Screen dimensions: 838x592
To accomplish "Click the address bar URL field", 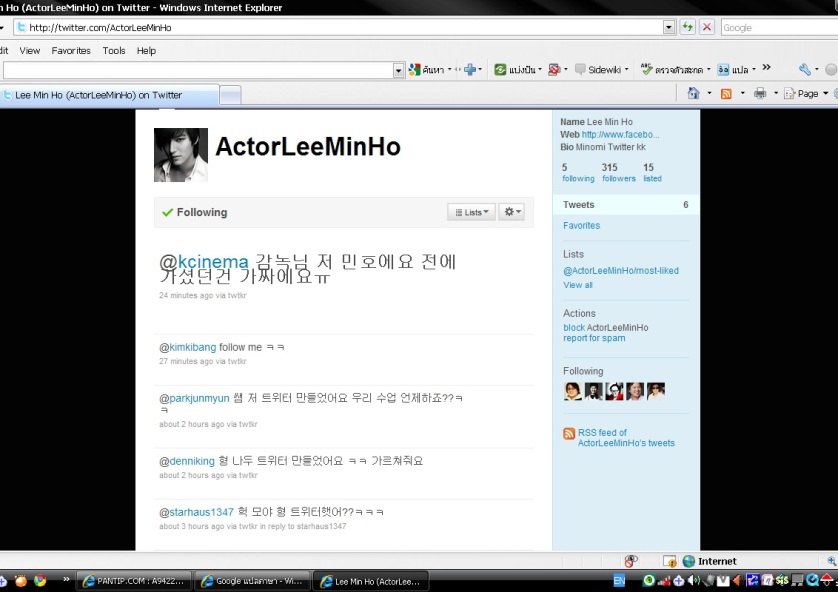I will click(x=345, y=27).
